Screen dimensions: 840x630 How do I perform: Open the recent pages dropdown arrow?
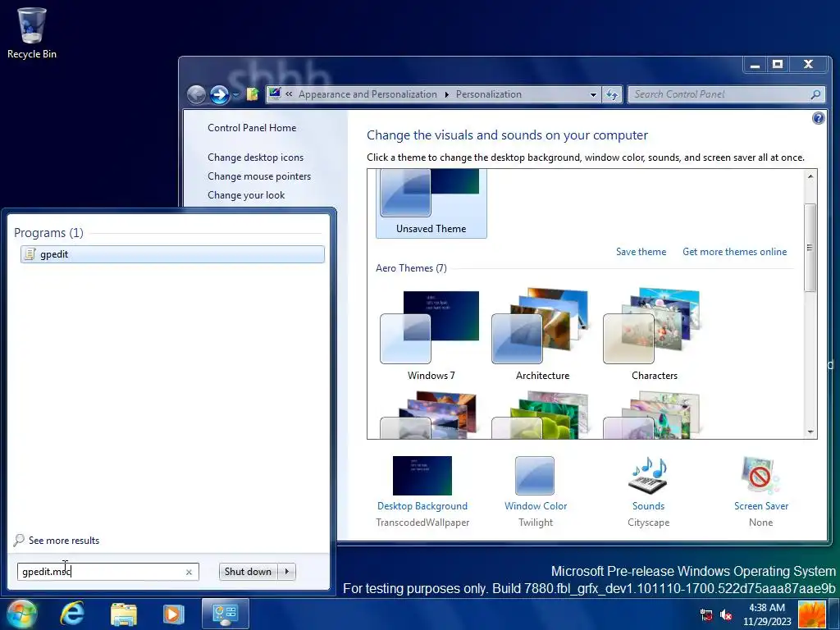click(235, 95)
